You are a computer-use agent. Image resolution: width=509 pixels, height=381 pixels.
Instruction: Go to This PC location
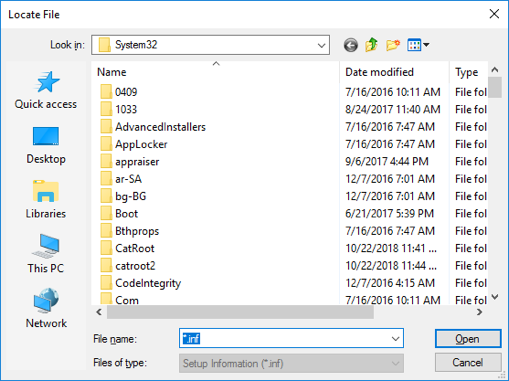(x=46, y=254)
